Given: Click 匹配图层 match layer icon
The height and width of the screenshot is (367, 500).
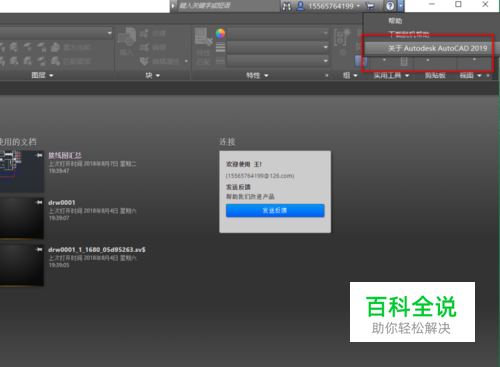Looking at the screenshot, I should [x=55, y=61].
